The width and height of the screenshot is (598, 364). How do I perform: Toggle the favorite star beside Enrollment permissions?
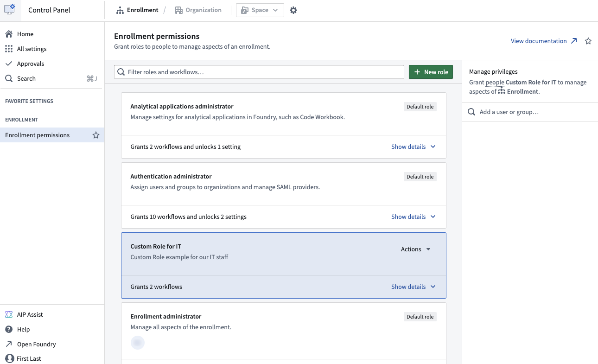96,135
